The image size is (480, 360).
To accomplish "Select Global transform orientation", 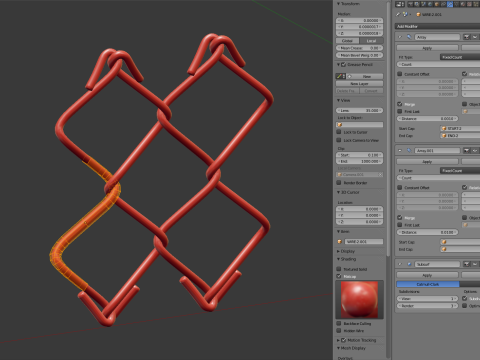I will point(348,41).
